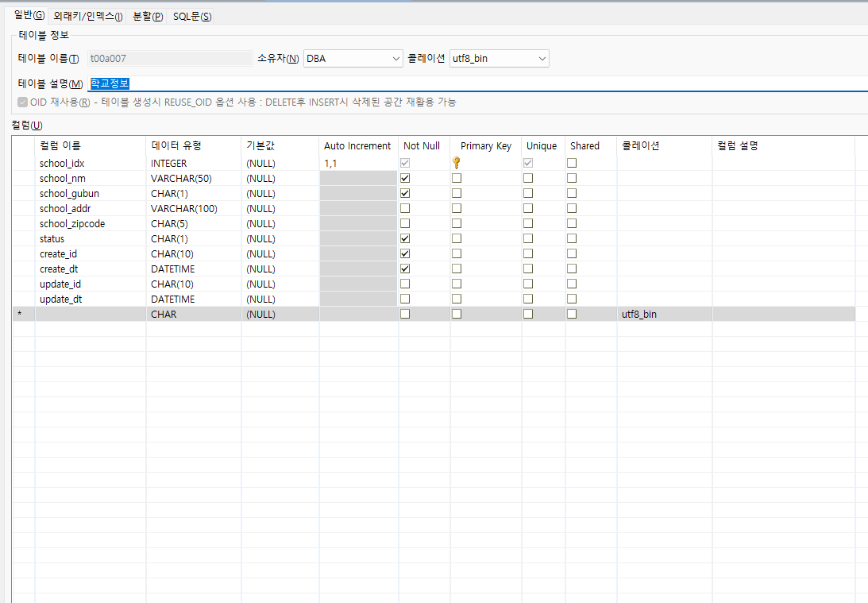The width and height of the screenshot is (868, 603).
Task: Enable Not Null for school_addr
Action: pos(405,209)
